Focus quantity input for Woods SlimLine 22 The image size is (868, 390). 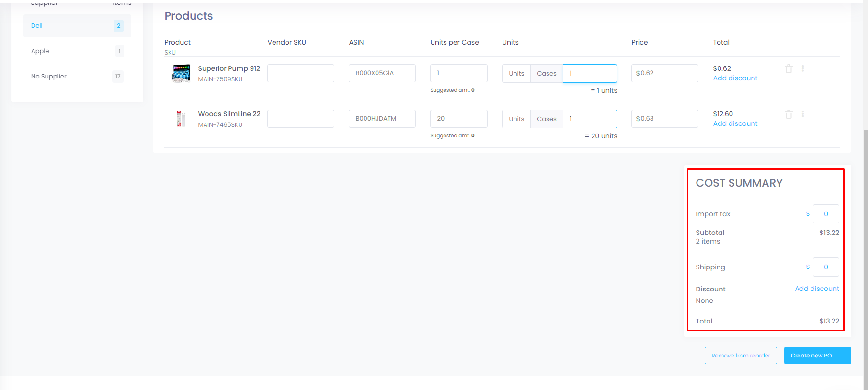click(590, 119)
